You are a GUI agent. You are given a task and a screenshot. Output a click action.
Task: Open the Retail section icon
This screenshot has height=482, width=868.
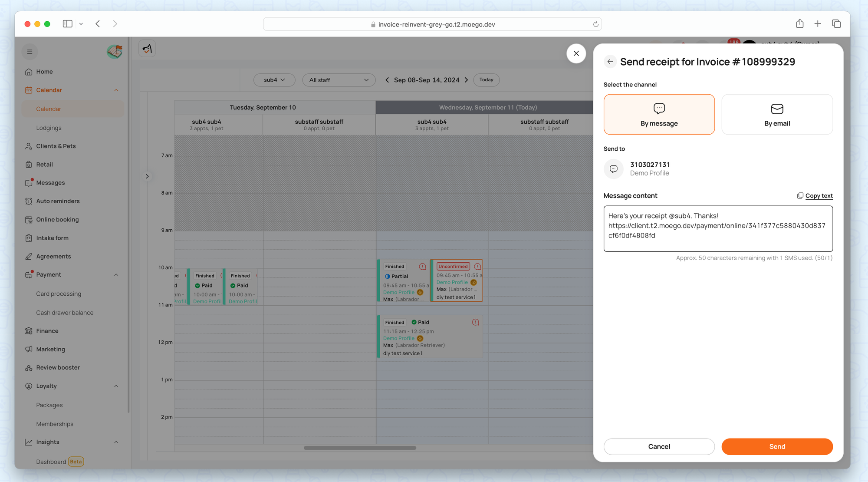(29, 165)
